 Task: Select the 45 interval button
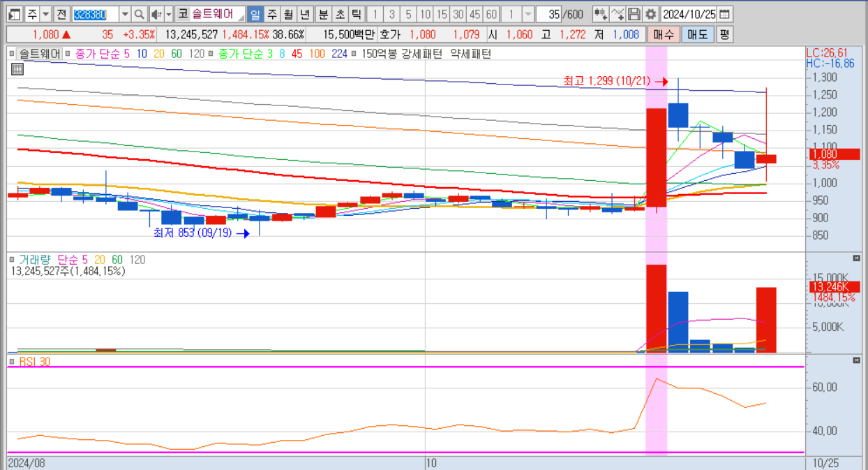pos(475,14)
